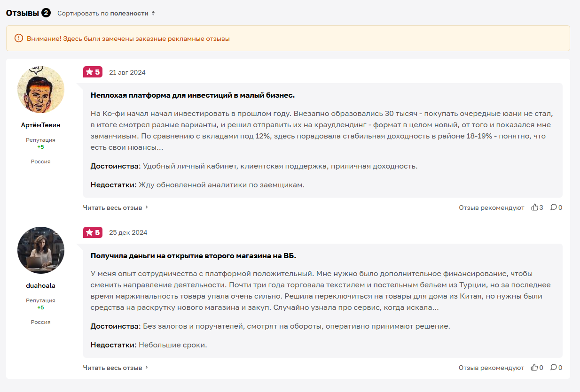The width and height of the screenshot is (580, 392).
Task: Click the 5-star rating badge dated 21 авг 2024
Action: pos(93,72)
